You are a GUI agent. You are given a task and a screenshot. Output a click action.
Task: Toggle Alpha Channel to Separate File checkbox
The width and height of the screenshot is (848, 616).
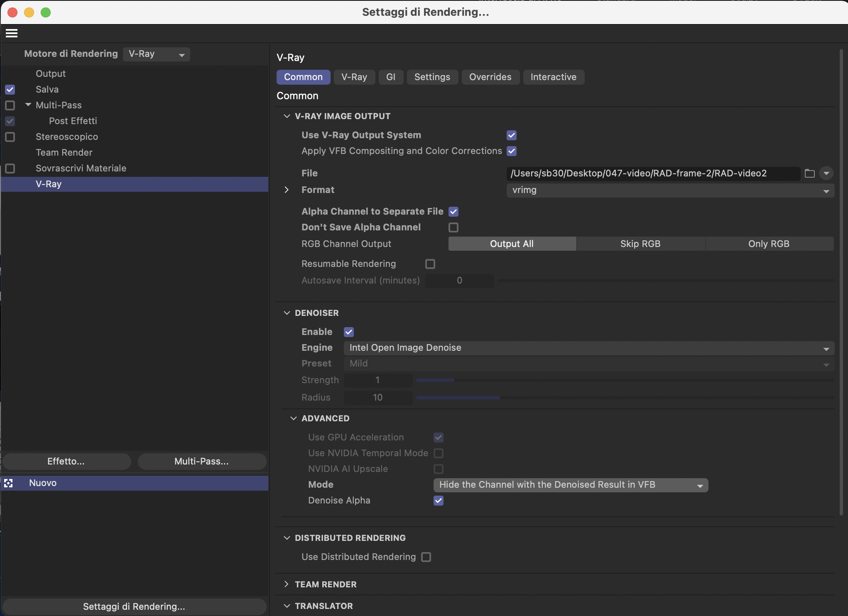453,212
